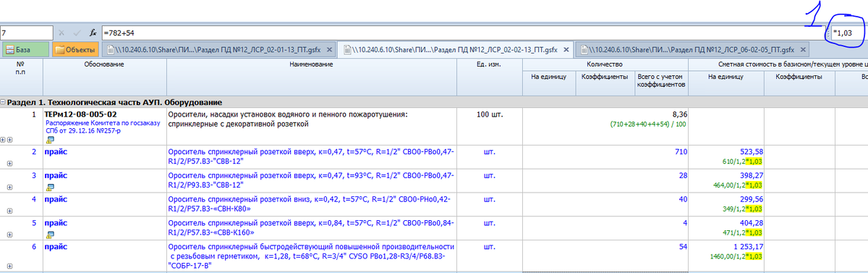Close the ЛСР_06-02-05_ПТ.gsfx tab
This screenshot has width=868, height=273.
pyautogui.click(x=803, y=50)
